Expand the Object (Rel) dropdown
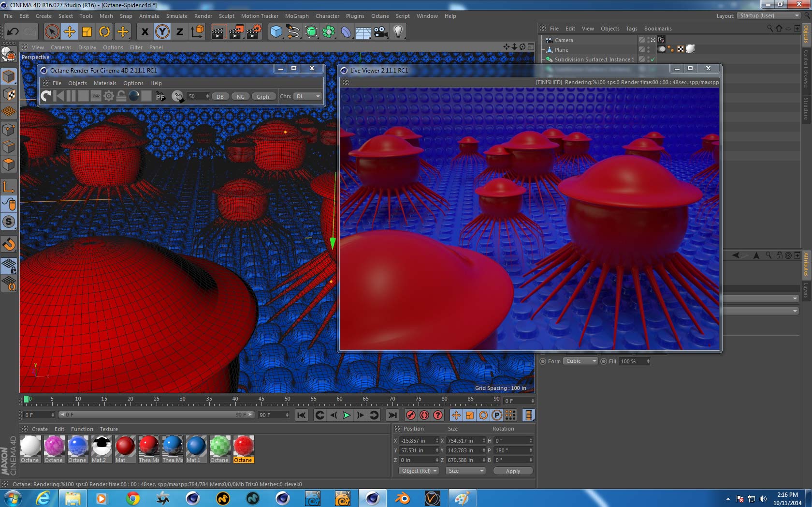The image size is (812, 507). pos(419,471)
